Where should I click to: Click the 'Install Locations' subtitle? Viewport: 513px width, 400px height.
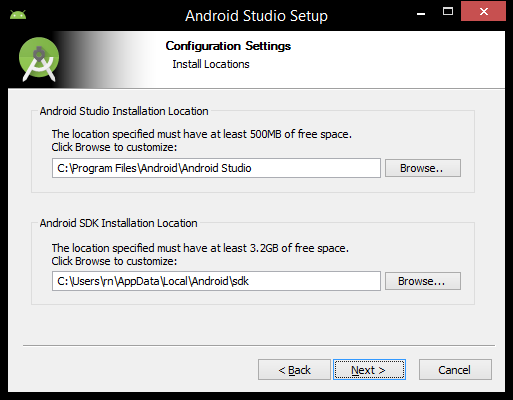[211, 64]
